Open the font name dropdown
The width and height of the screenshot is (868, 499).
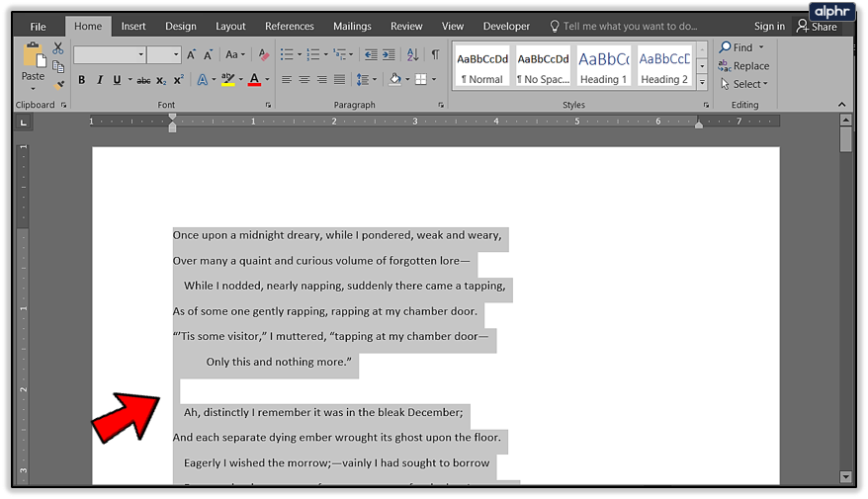(140, 55)
